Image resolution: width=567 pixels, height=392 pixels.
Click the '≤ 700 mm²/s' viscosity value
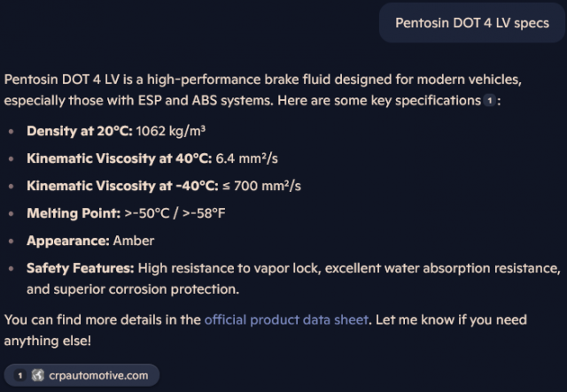pyautogui.click(x=261, y=186)
